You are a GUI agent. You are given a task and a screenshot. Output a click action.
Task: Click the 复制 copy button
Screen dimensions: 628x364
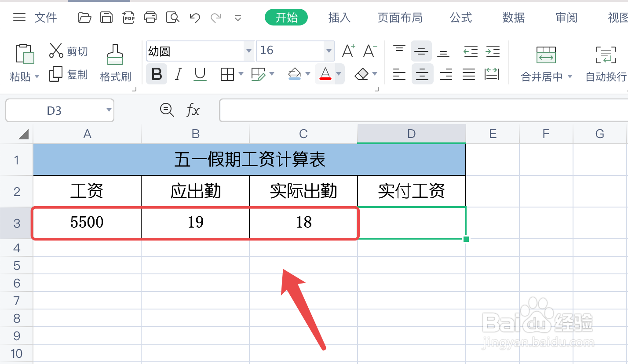(68, 74)
